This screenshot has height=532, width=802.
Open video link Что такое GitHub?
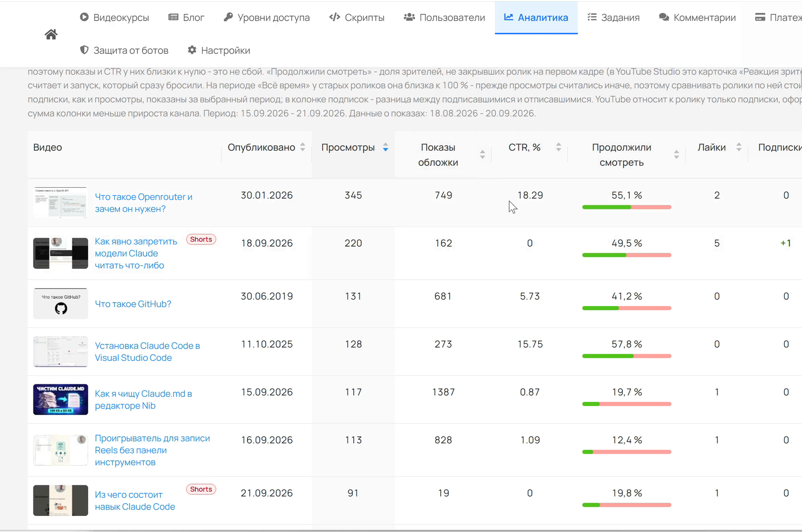pyautogui.click(x=133, y=304)
